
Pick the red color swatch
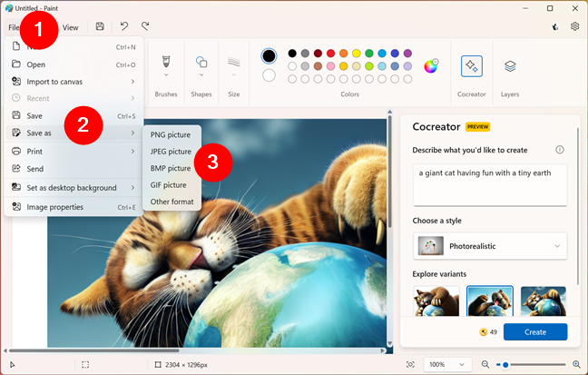tap(330, 54)
